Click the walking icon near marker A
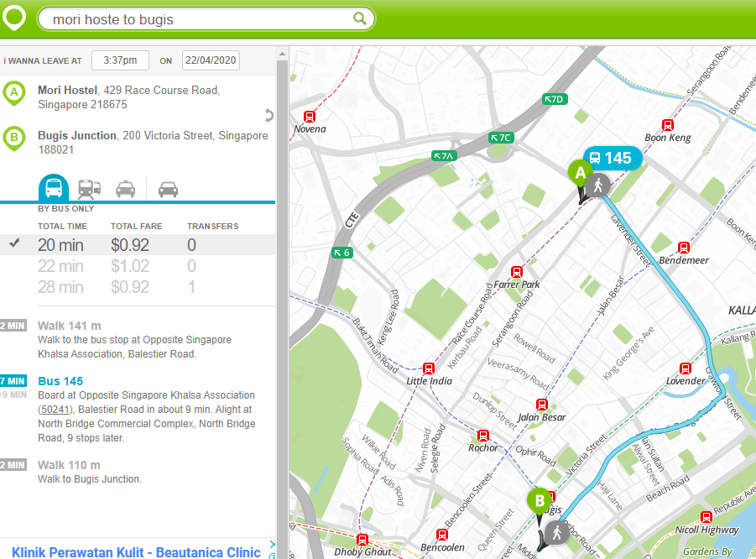 (598, 185)
